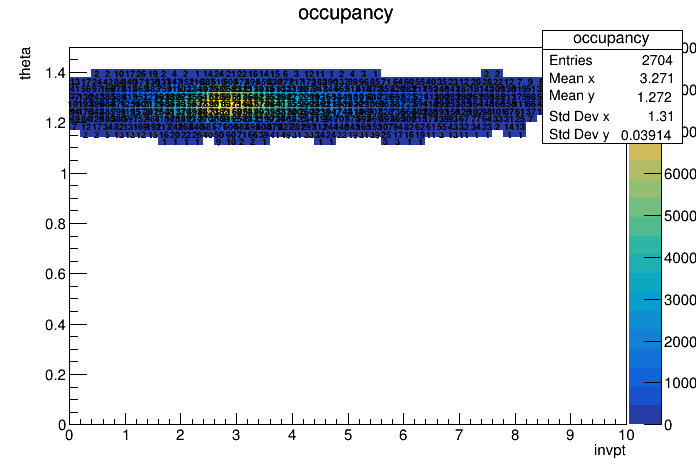The height and width of the screenshot is (472, 696).
Task: Click the y-axis label 1.4
Action: tap(55, 73)
